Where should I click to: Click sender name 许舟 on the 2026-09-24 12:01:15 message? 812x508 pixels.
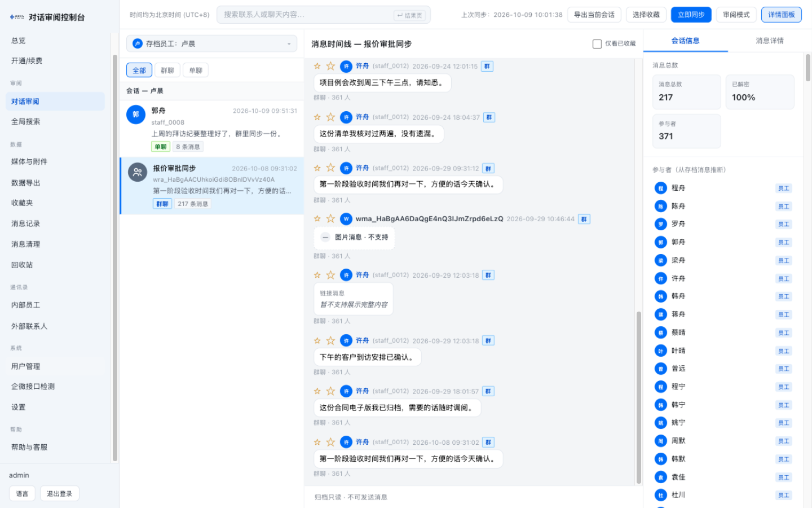(362, 66)
